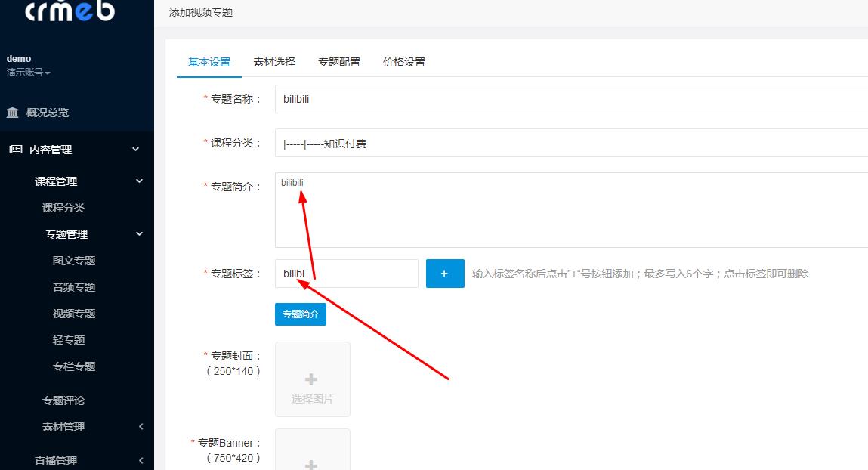This screenshot has height=470, width=868.
Task: Open 视频专题 in the sidebar
Action: click(x=74, y=314)
